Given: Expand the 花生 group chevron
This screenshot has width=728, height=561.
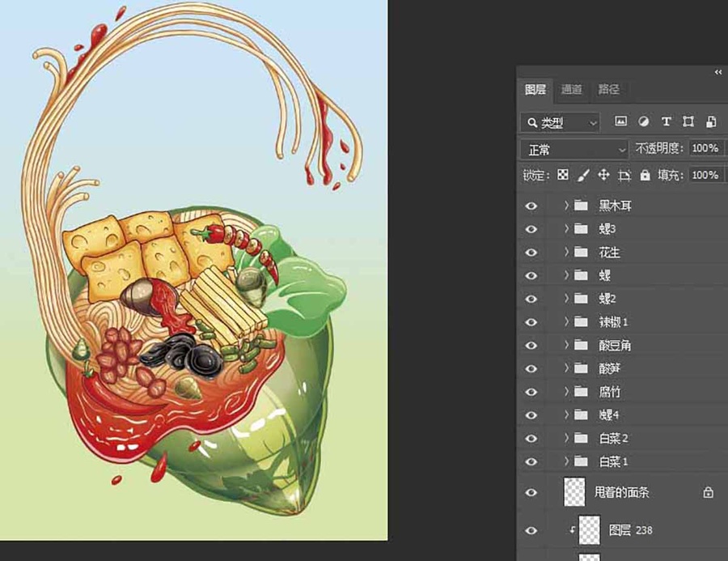Looking at the screenshot, I should pos(566,252).
